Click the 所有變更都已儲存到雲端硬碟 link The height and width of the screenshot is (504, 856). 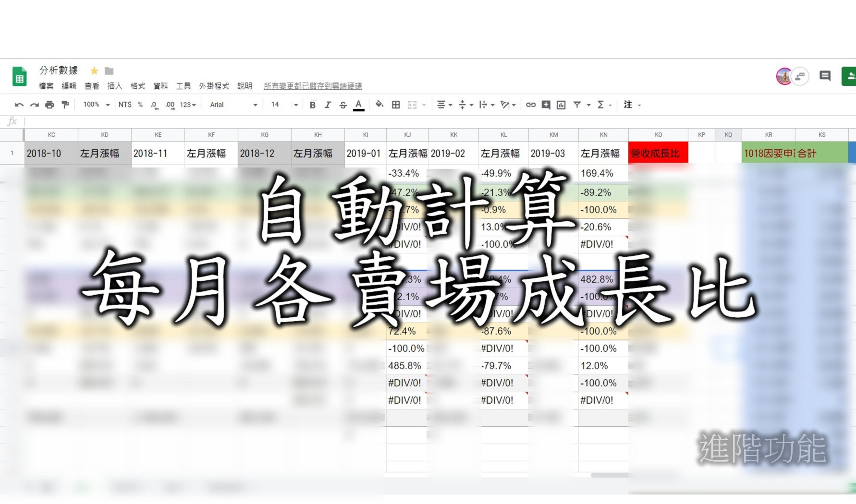click(313, 86)
